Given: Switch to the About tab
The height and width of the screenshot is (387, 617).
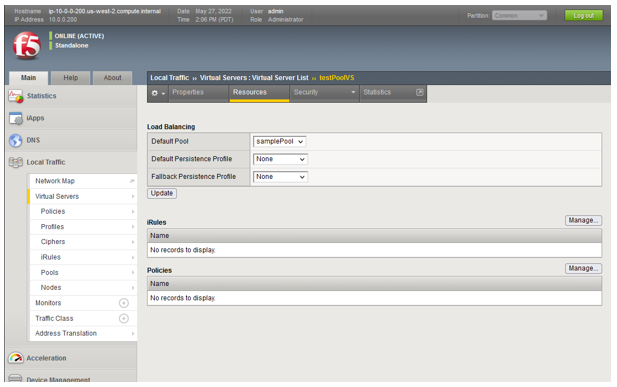Looking at the screenshot, I should (113, 78).
